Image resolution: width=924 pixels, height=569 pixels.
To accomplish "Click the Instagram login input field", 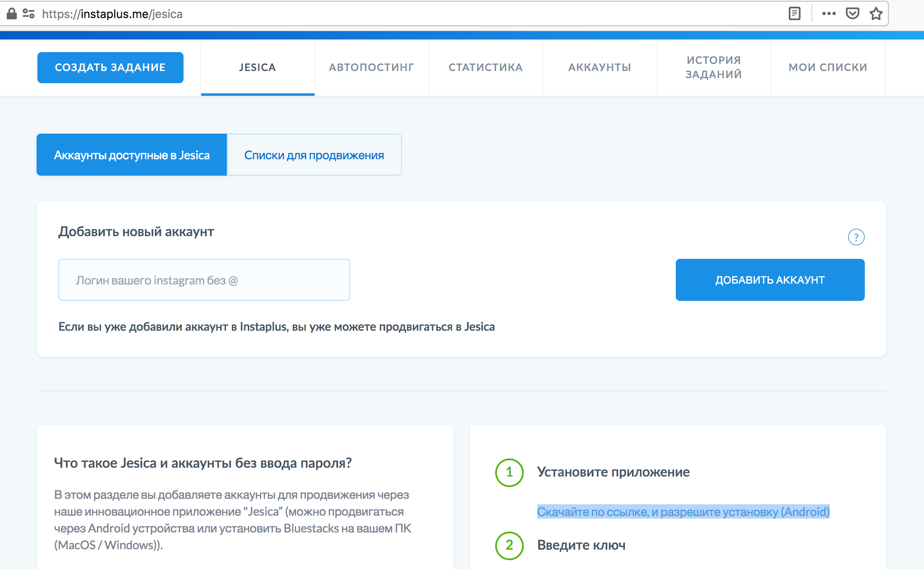I will (x=204, y=280).
